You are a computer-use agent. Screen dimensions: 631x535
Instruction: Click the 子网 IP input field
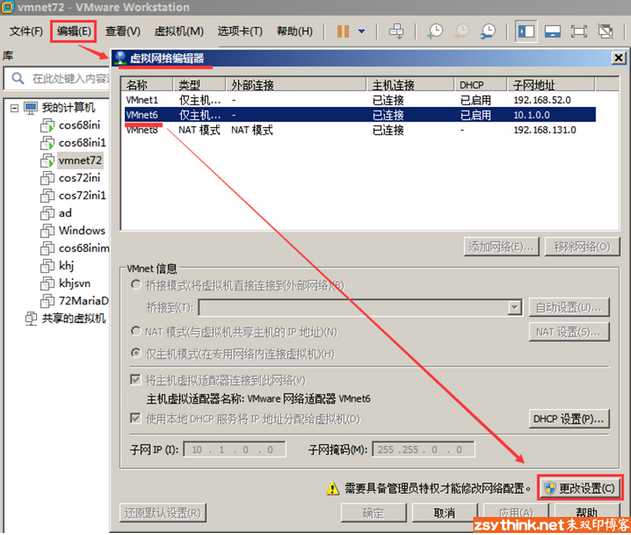(x=235, y=450)
